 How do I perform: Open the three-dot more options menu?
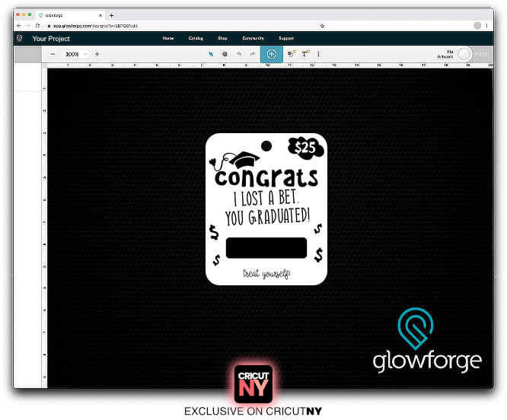pyautogui.click(x=318, y=54)
